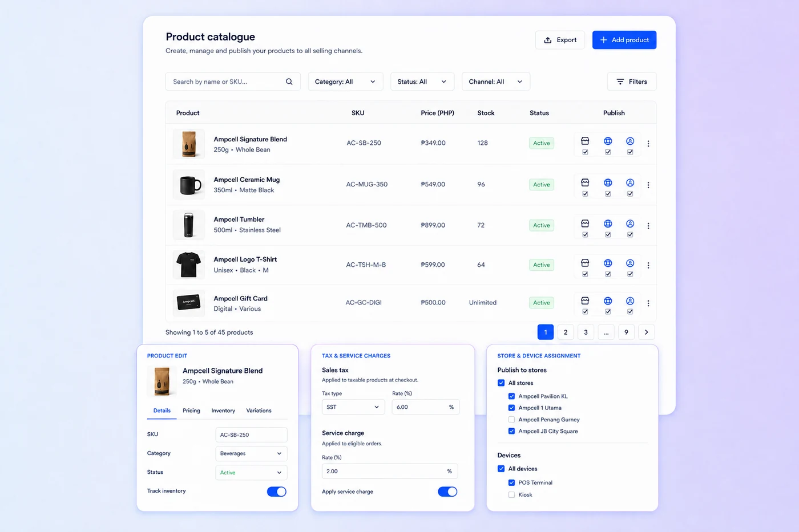799x532 pixels.
Task: Switch to the Details tab
Action: pos(162,411)
